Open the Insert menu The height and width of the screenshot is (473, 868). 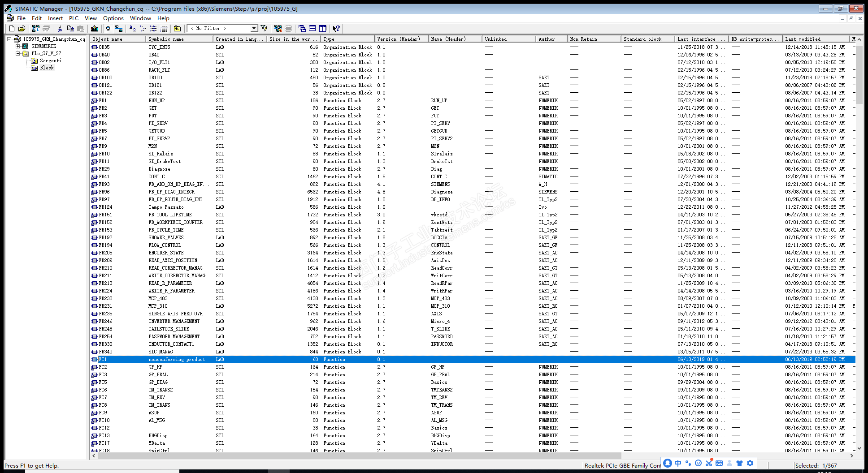click(56, 18)
